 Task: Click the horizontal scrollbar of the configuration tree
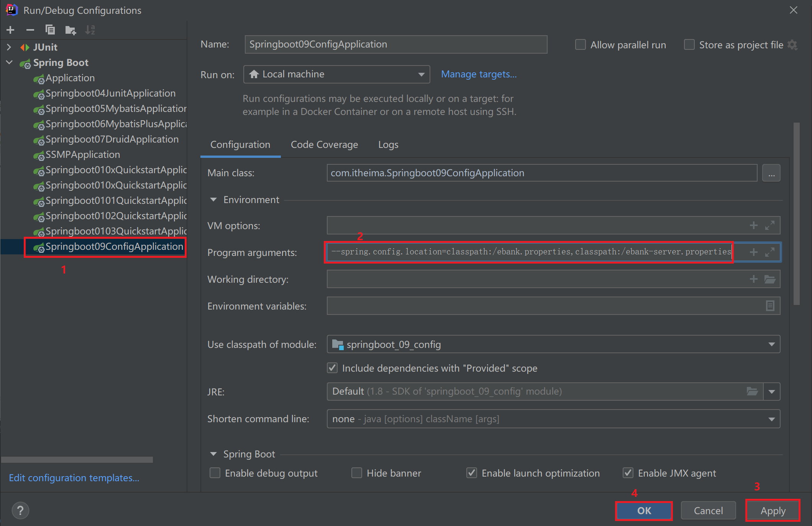77,459
